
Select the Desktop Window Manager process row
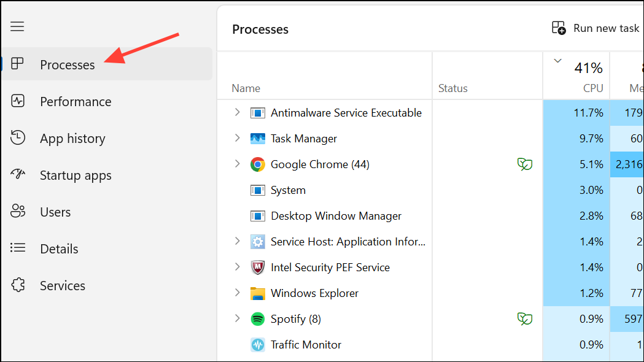coord(336,216)
